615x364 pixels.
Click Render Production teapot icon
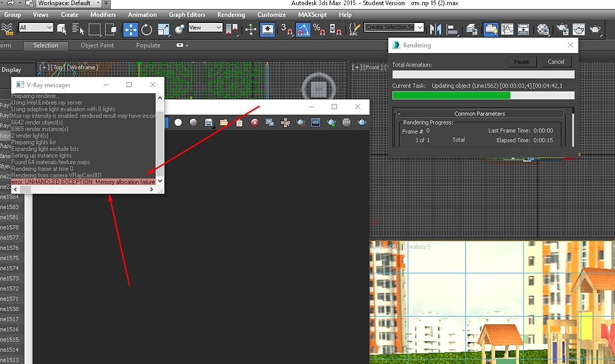595,29
